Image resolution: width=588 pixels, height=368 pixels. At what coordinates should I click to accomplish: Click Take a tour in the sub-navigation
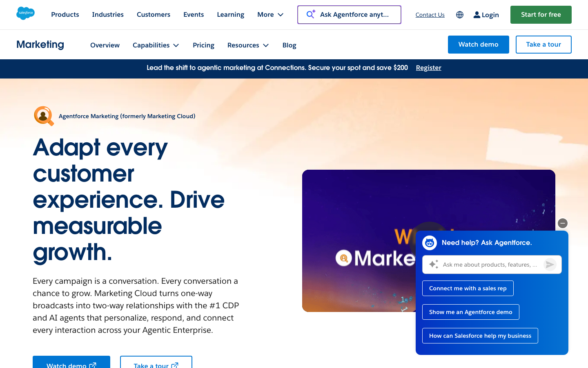tap(543, 45)
